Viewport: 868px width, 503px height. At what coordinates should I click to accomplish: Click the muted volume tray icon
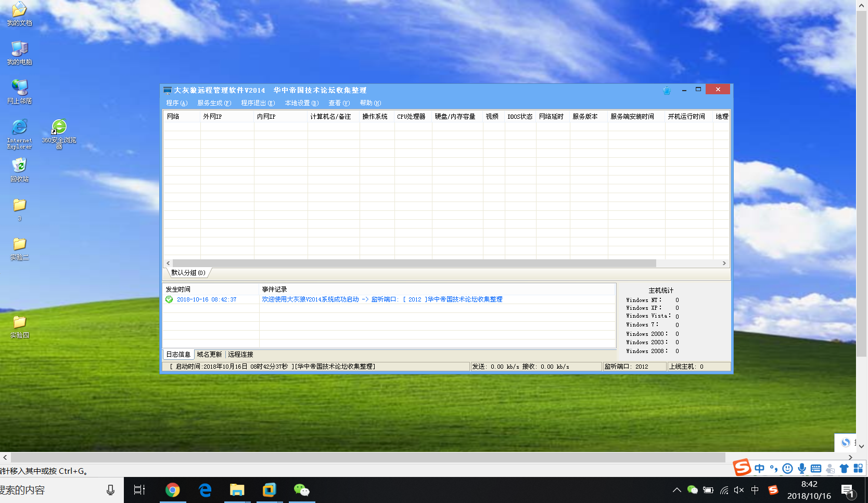point(739,490)
